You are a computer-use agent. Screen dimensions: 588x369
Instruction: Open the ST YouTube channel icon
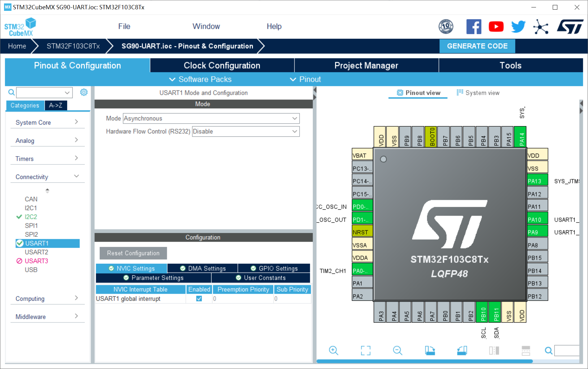(496, 27)
